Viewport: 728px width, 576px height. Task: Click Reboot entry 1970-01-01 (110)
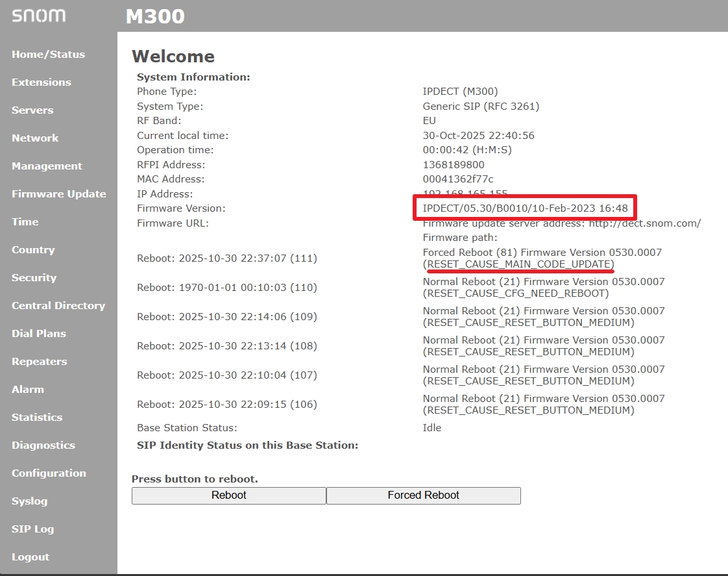click(x=227, y=288)
